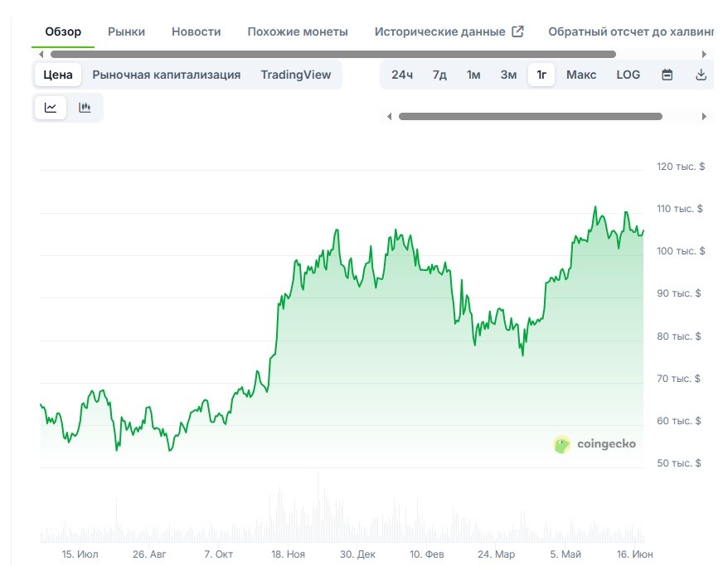Click the time range horizontal scrollbar

pos(530,117)
